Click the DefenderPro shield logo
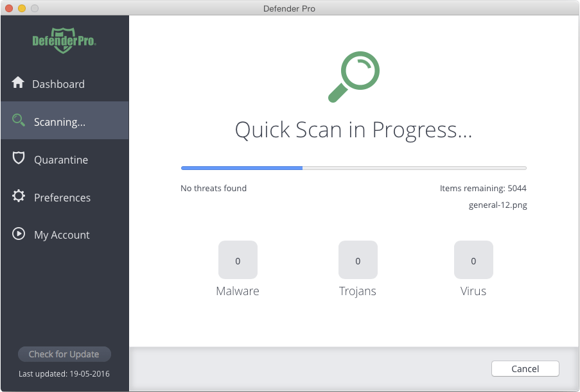 click(x=64, y=40)
